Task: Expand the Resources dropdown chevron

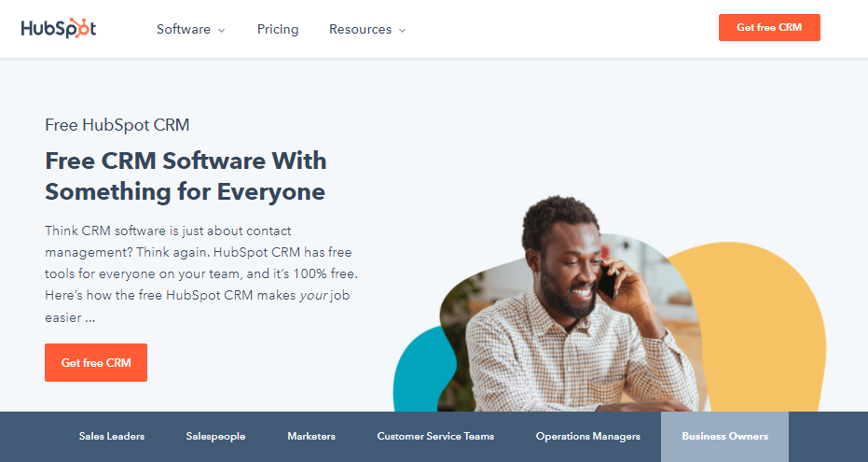Action: coord(403,31)
